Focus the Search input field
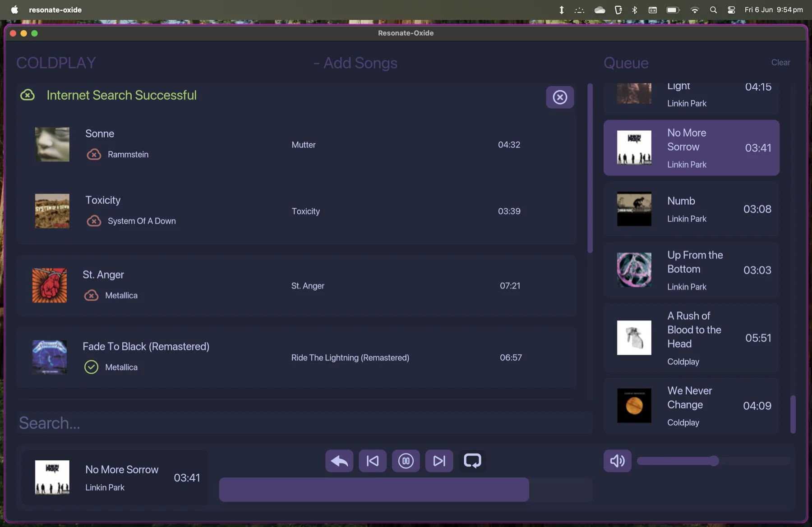Image resolution: width=812 pixels, height=527 pixels. (304, 423)
